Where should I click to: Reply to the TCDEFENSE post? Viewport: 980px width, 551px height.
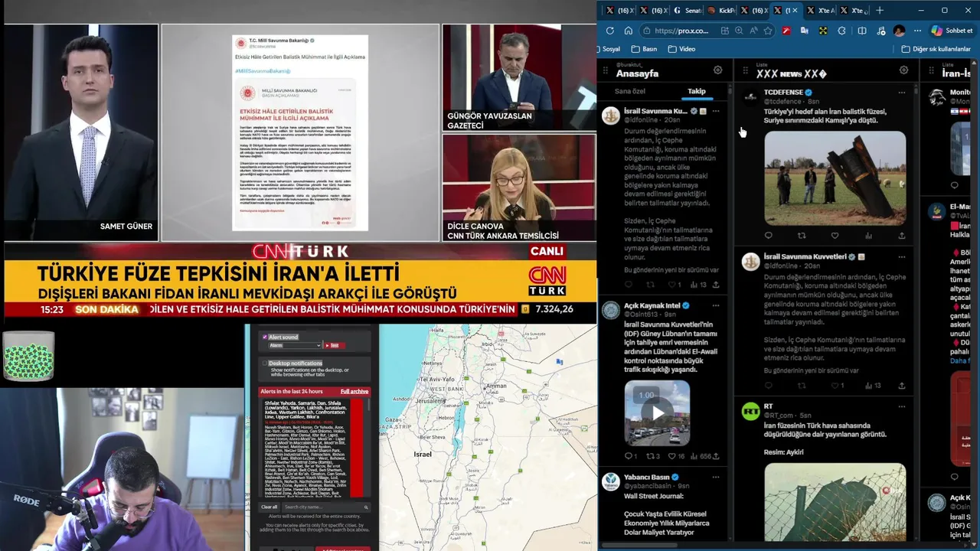(x=769, y=236)
